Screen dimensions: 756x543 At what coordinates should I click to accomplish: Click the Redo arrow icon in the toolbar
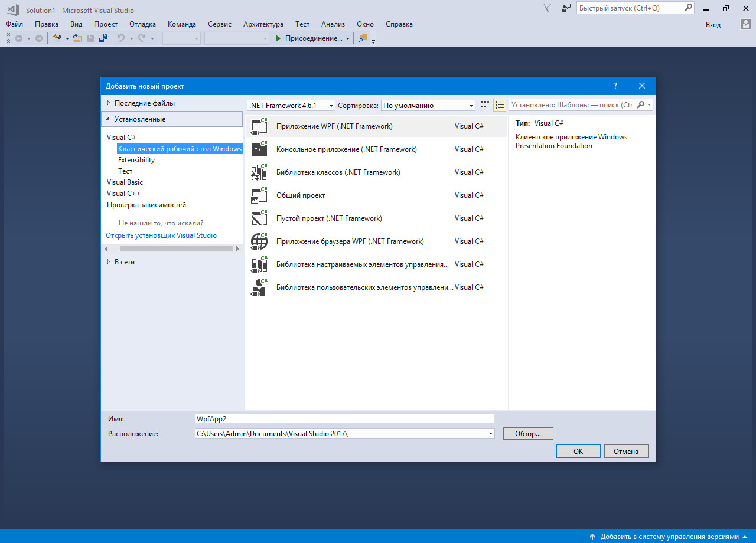(x=142, y=38)
